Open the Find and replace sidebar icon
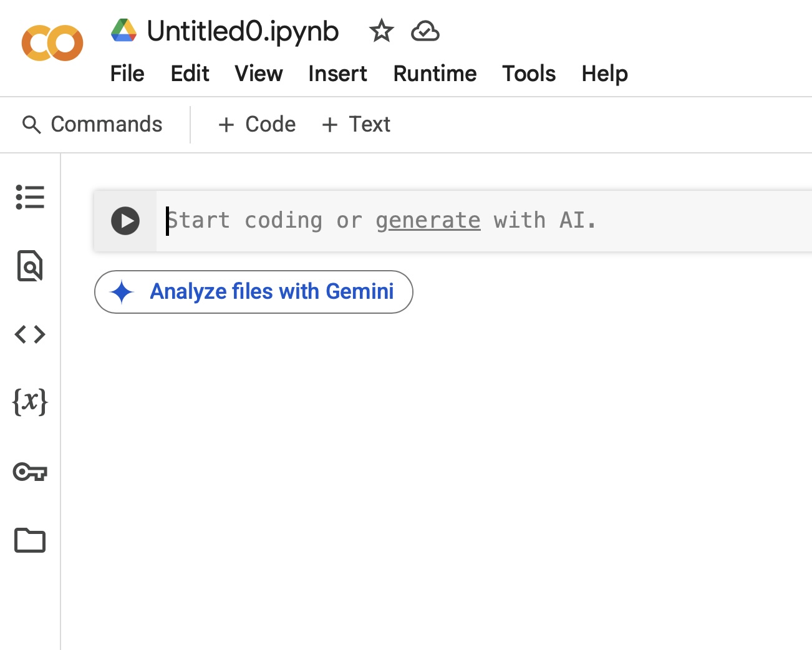Viewport: 812px width, 650px height. click(x=30, y=266)
